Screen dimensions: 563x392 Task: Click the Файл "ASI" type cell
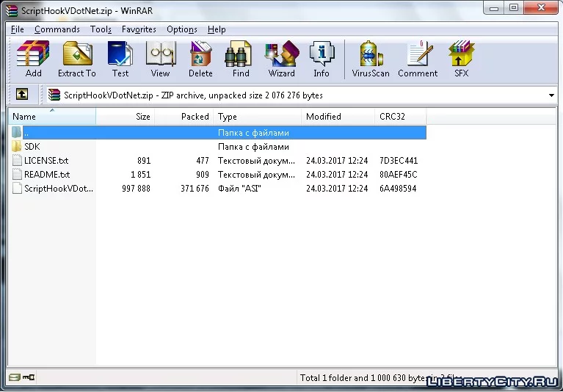click(x=239, y=189)
